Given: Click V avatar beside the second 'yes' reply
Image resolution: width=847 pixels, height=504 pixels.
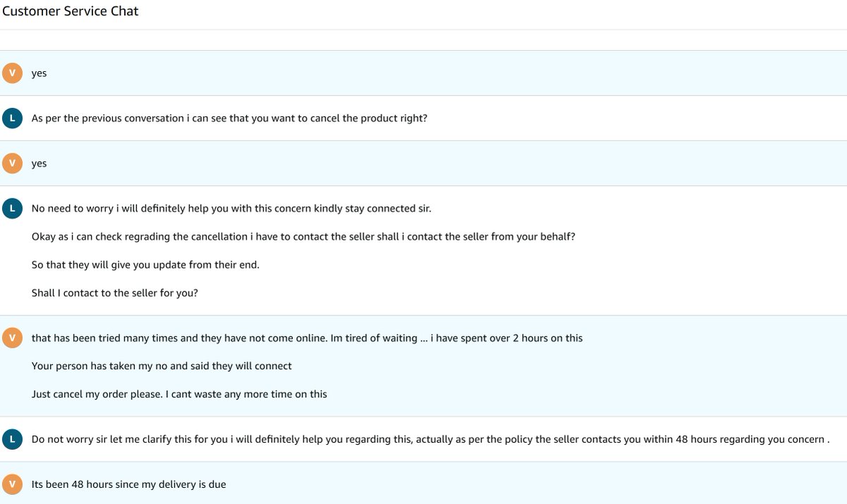Looking at the screenshot, I should 12,163.
